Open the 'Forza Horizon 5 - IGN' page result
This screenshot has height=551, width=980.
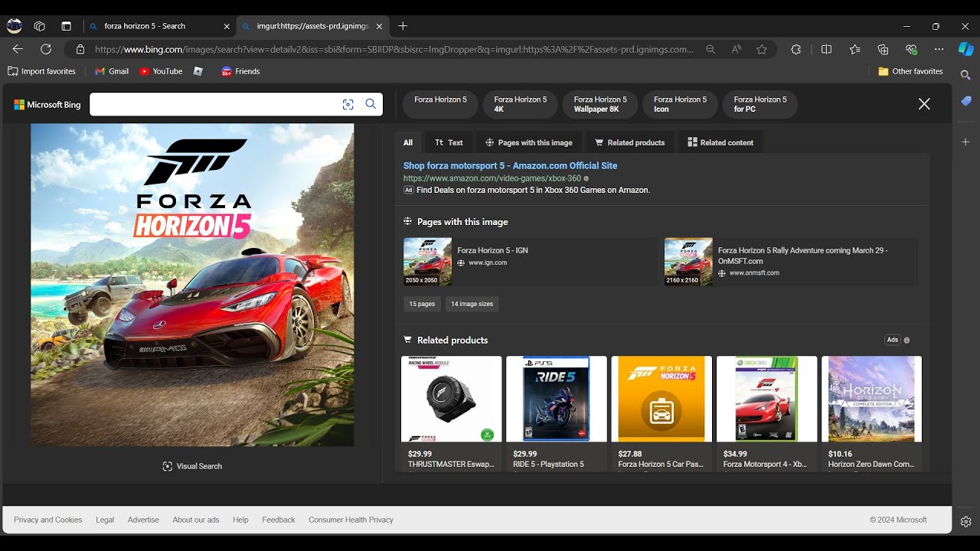530,262
